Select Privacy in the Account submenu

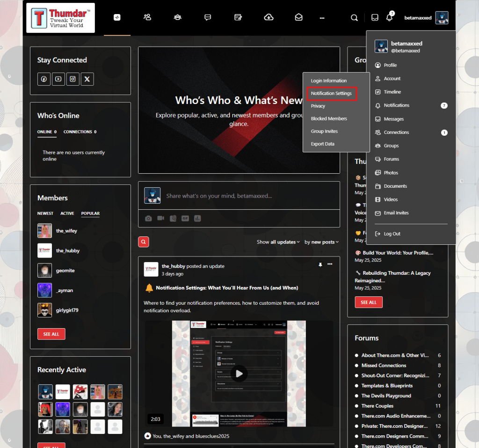click(318, 106)
